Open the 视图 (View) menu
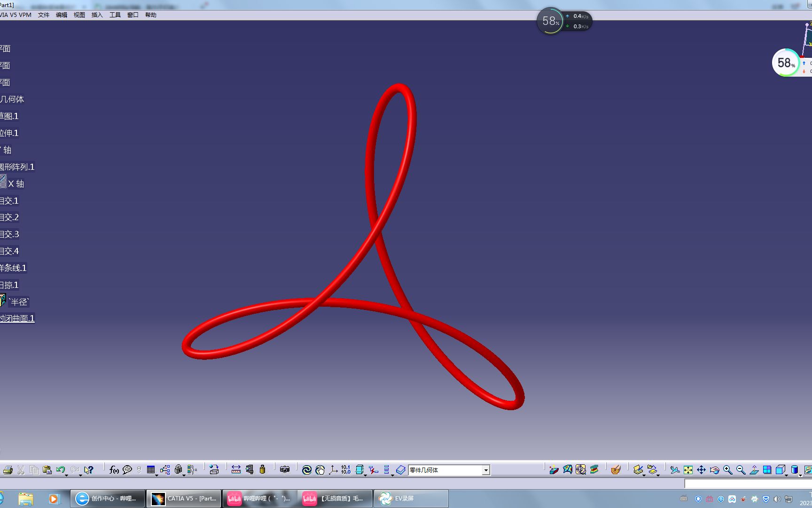The image size is (812, 508). click(79, 15)
